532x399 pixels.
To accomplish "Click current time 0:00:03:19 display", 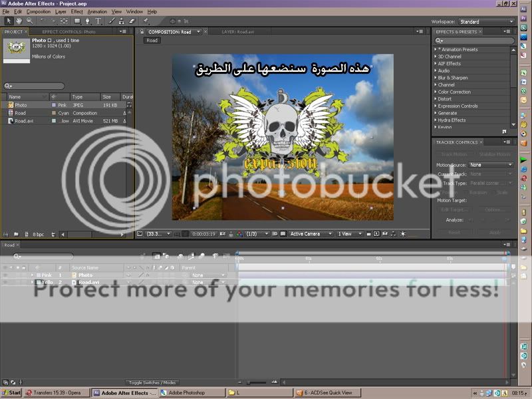I will pos(203,234).
